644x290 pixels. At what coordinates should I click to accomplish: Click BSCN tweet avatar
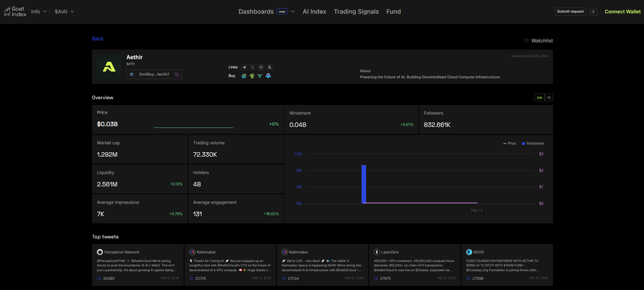tap(469, 252)
